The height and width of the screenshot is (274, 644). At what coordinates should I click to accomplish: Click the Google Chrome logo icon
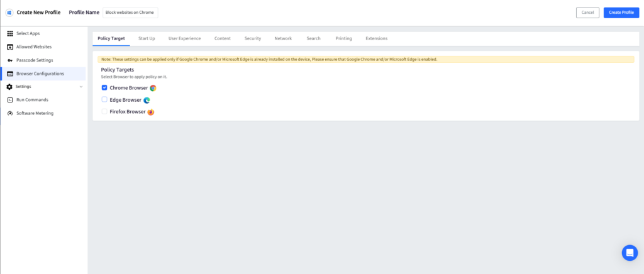(153, 88)
